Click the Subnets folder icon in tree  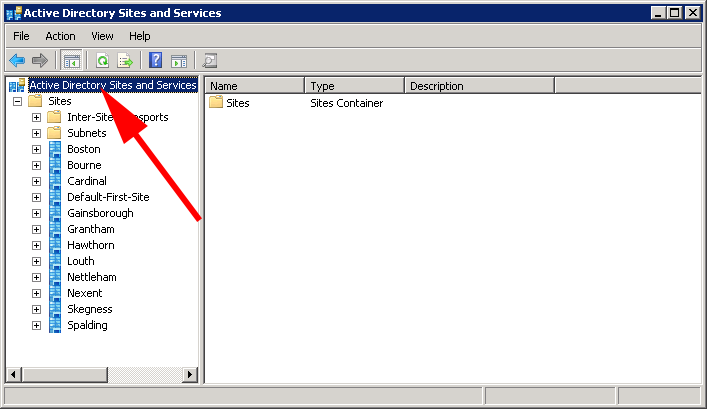[x=54, y=133]
